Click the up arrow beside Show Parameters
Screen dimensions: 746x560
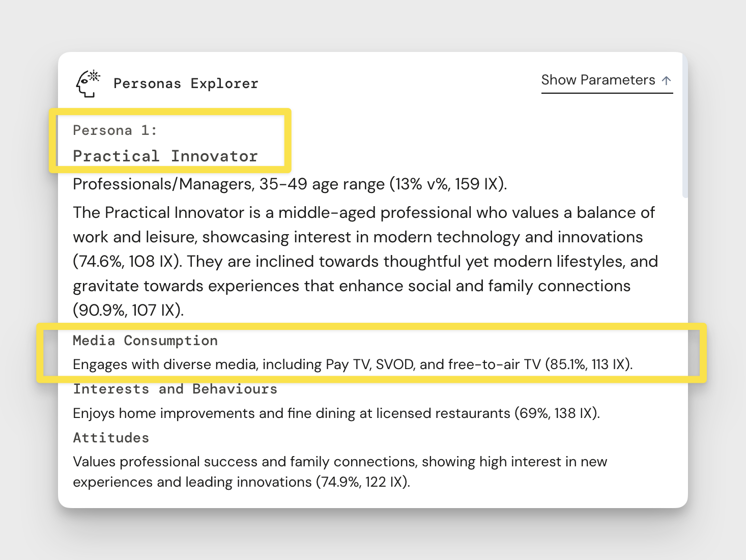coord(667,80)
